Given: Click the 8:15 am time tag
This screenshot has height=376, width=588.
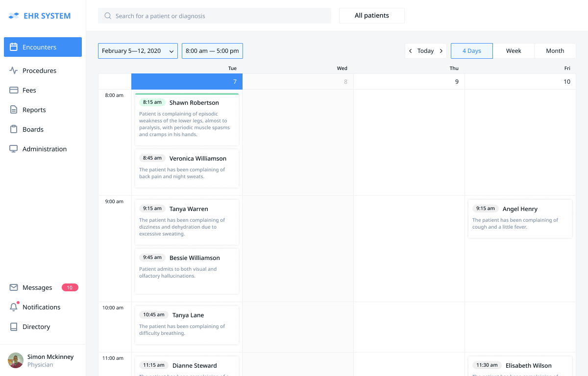Looking at the screenshot, I should pyautogui.click(x=152, y=102).
